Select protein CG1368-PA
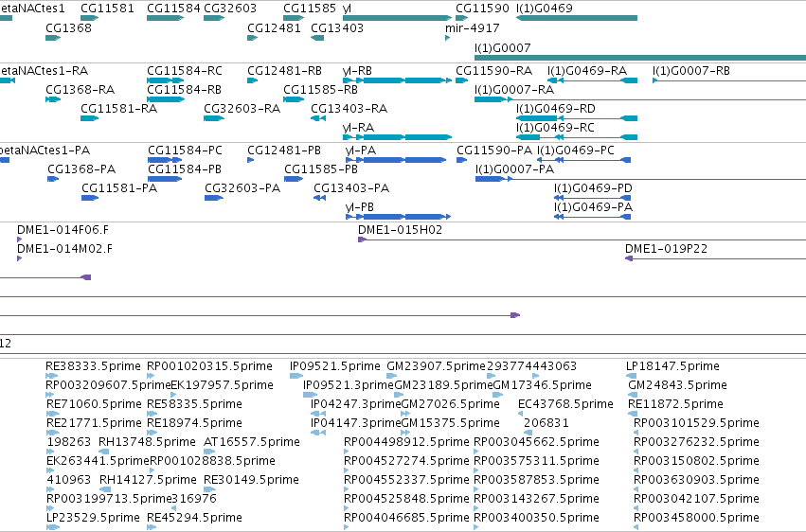 tap(81, 168)
